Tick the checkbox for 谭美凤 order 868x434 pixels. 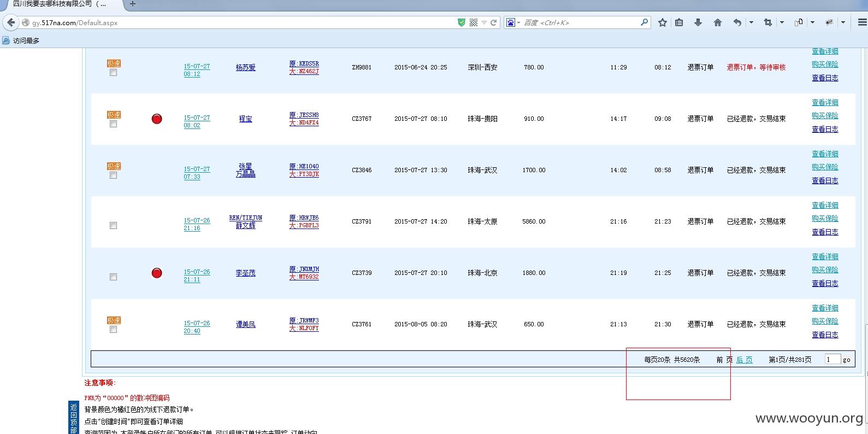pos(113,330)
